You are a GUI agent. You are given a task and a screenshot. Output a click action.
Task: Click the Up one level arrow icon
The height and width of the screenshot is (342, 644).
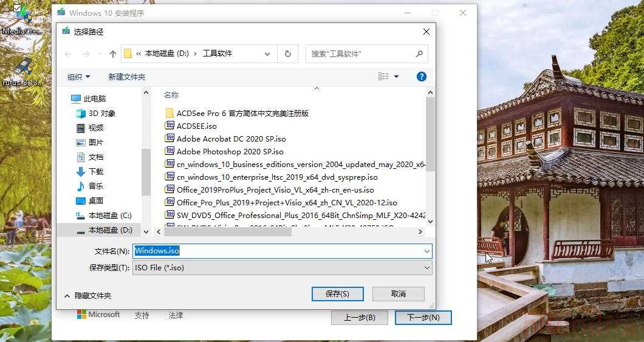coord(112,53)
